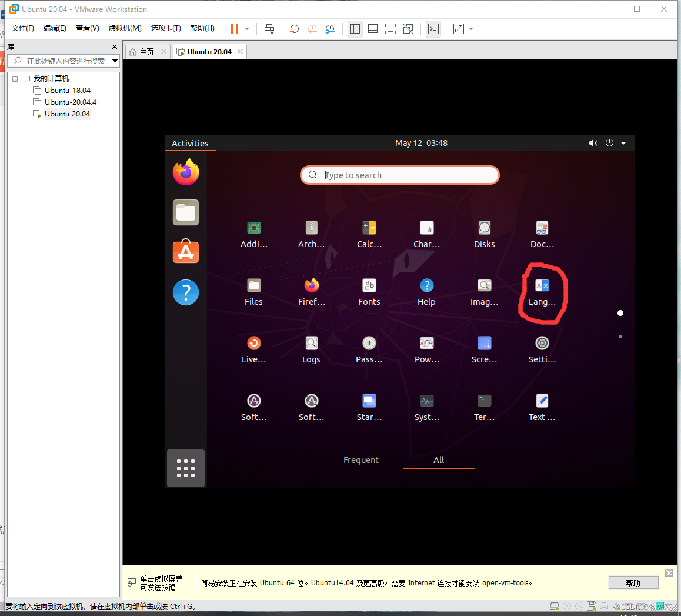Open the Help app in grid

(426, 286)
